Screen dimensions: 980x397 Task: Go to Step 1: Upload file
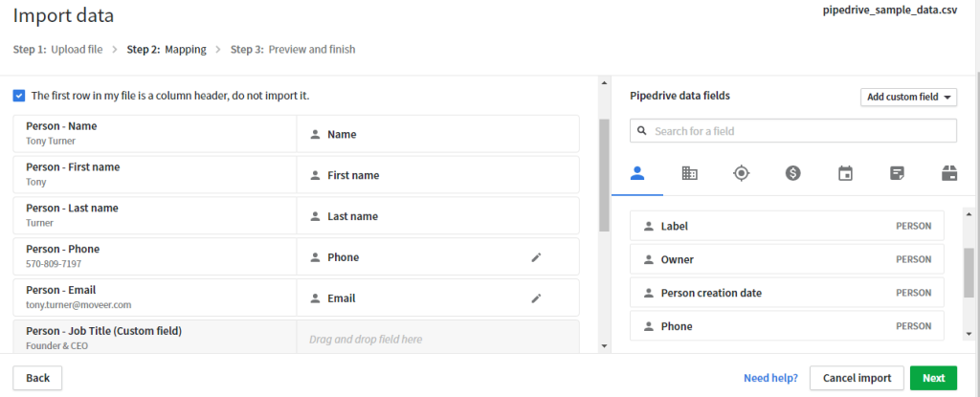tap(57, 50)
